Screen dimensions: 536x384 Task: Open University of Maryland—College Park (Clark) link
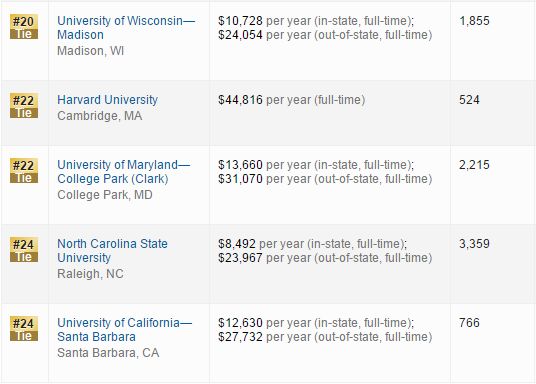[x=123, y=172]
